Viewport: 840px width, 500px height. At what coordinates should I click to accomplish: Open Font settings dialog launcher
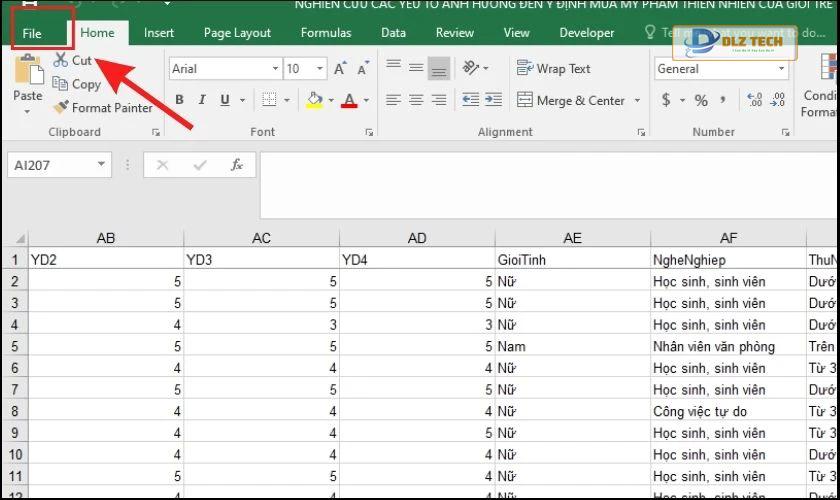(x=369, y=132)
